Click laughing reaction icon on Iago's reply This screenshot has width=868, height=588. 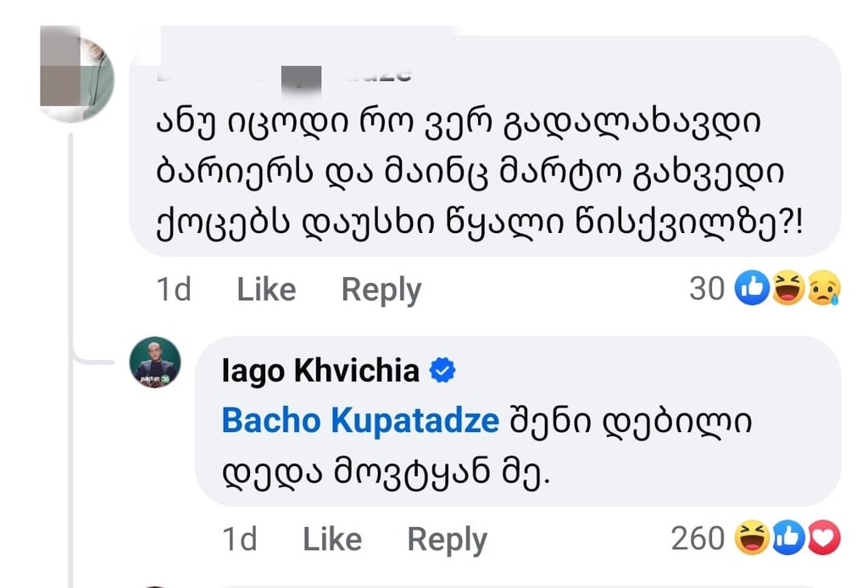click(x=752, y=538)
